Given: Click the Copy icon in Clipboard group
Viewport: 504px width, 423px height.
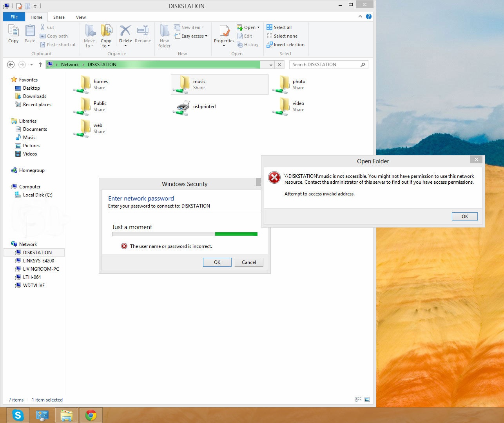Looking at the screenshot, I should pos(13,31).
